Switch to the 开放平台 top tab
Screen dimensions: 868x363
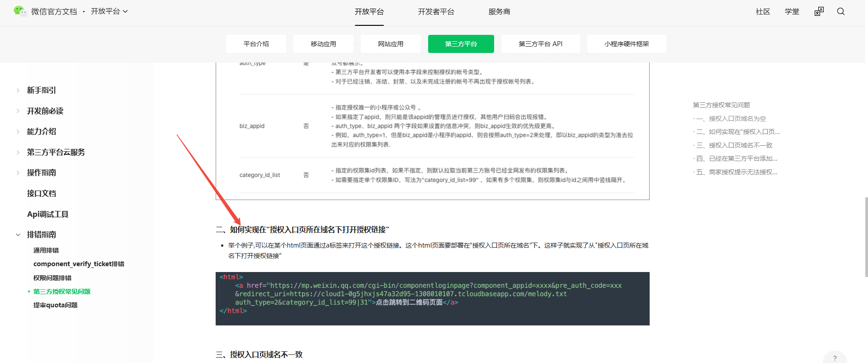(x=369, y=12)
